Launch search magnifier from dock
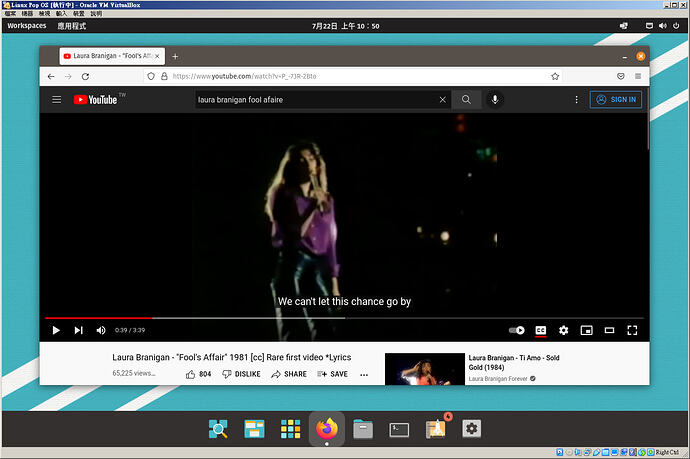Screen dimensions: 690x459 click(x=218, y=429)
